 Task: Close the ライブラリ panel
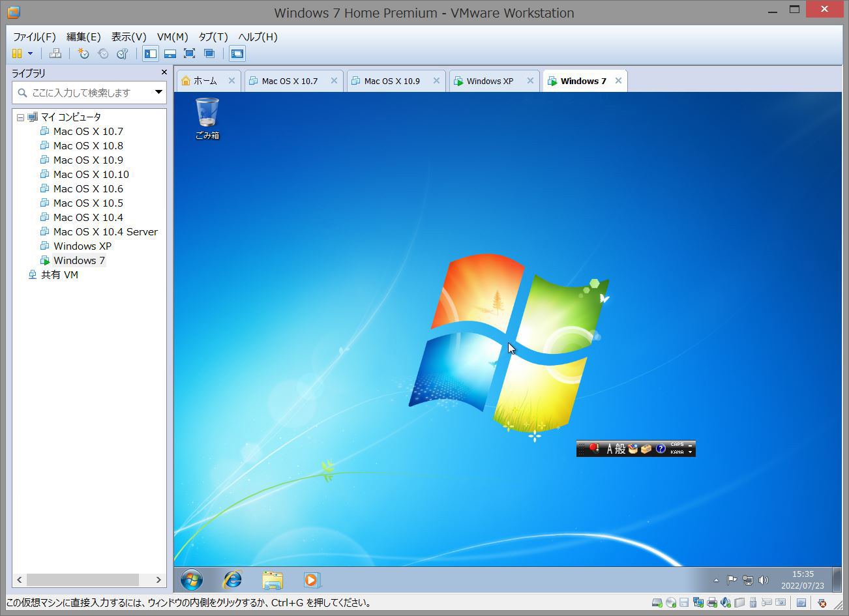coord(164,72)
